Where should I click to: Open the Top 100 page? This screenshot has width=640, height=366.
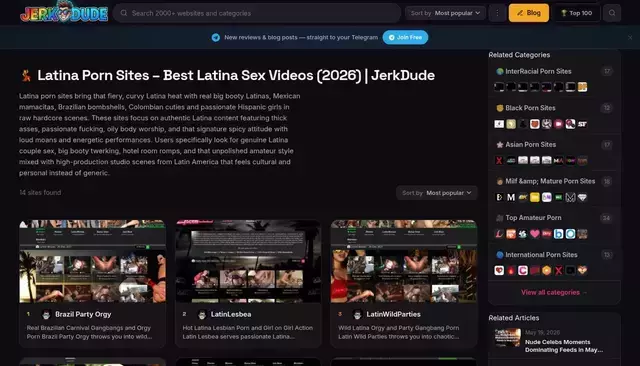tap(576, 13)
